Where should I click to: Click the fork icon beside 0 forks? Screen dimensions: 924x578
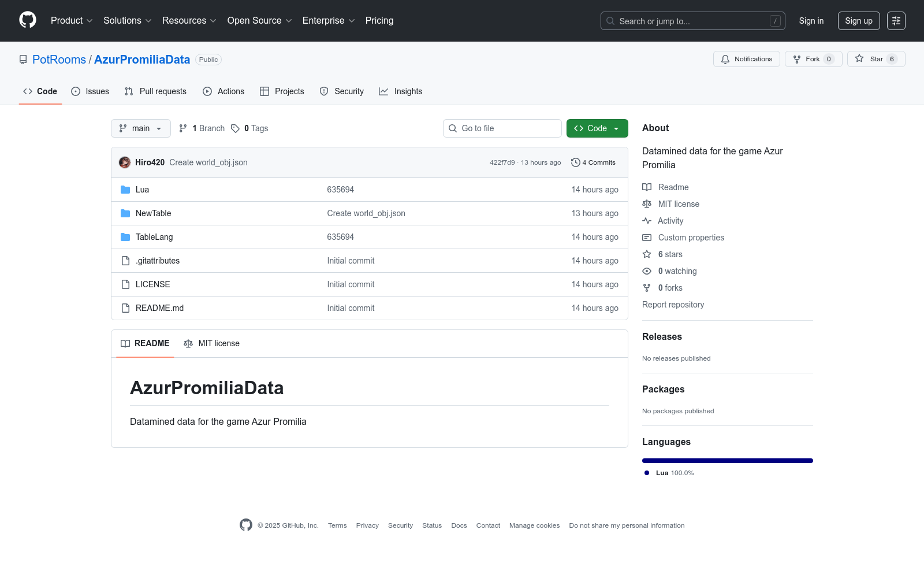(647, 288)
